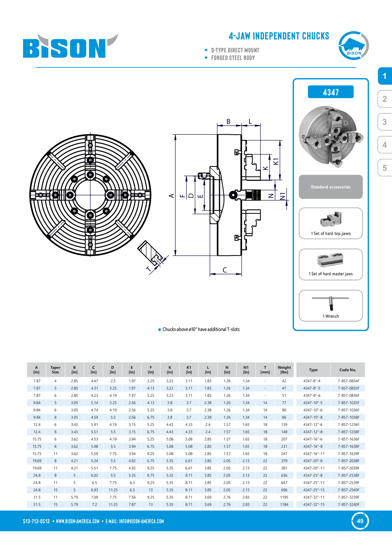
Task: Click the INFO@BISON-AMERICA.COM email link
Action: tap(141, 521)
